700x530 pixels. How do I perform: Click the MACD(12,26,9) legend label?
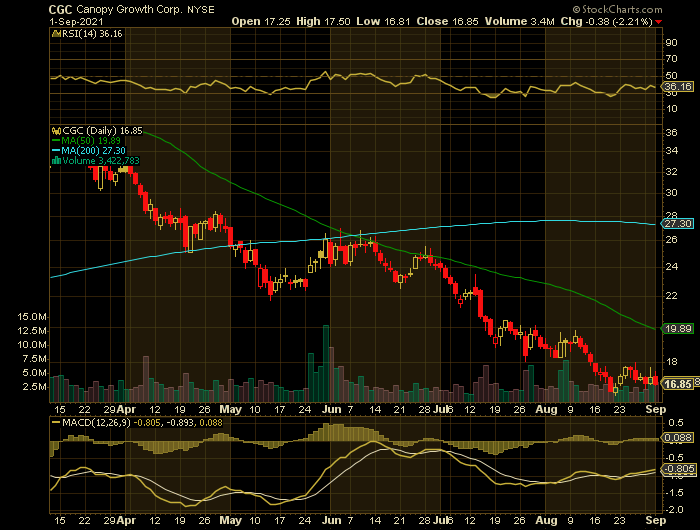tap(96, 422)
